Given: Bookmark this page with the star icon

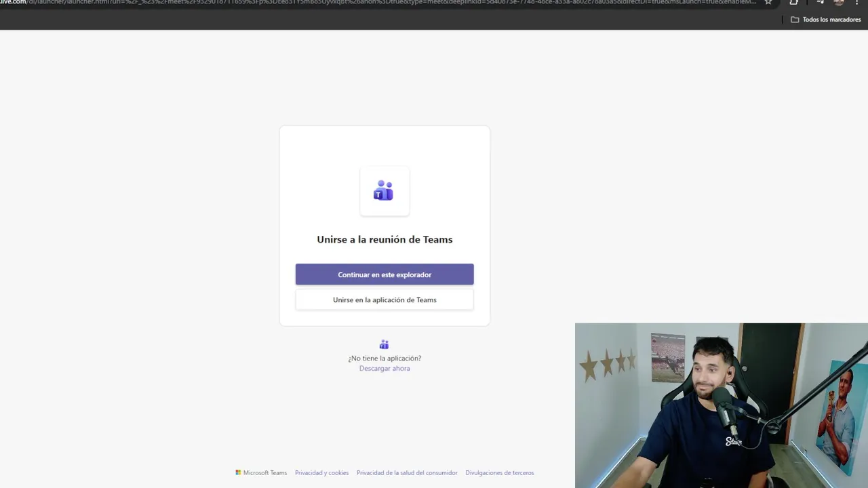Looking at the screenshot, I should click(768, 2).
